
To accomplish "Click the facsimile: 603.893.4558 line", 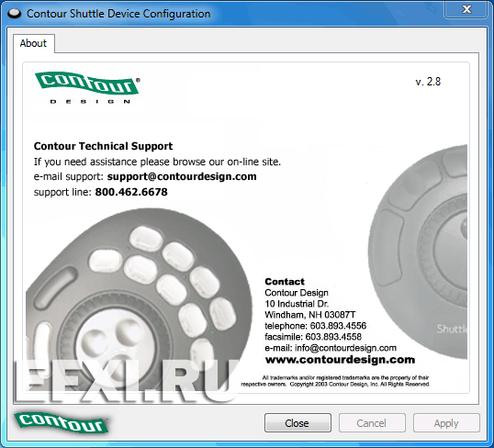I will (x=313, y=337).
